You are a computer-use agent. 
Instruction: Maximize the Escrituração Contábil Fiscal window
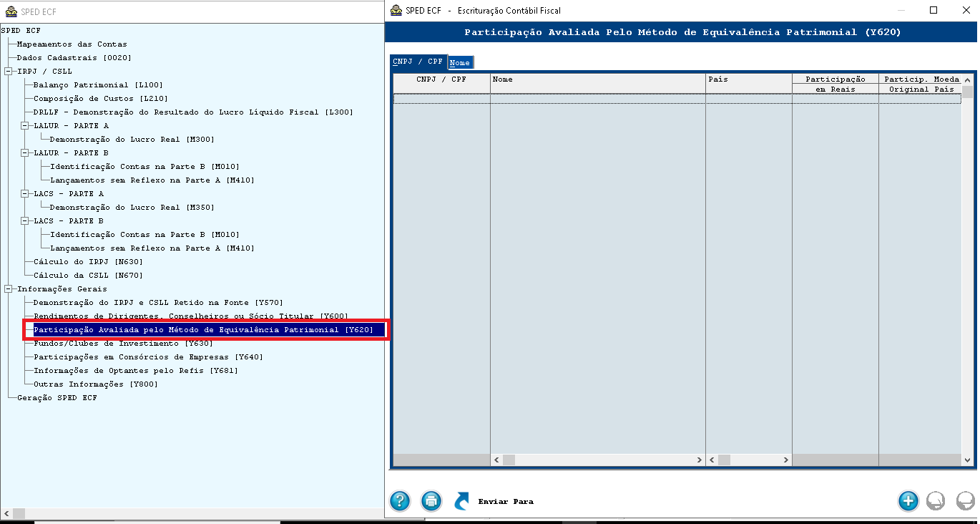pos(933,10)
